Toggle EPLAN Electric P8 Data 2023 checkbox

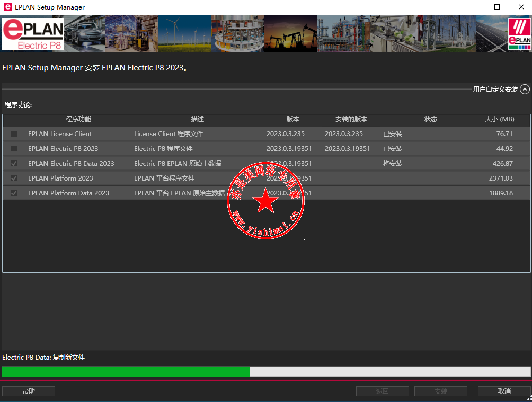point(14,164)
